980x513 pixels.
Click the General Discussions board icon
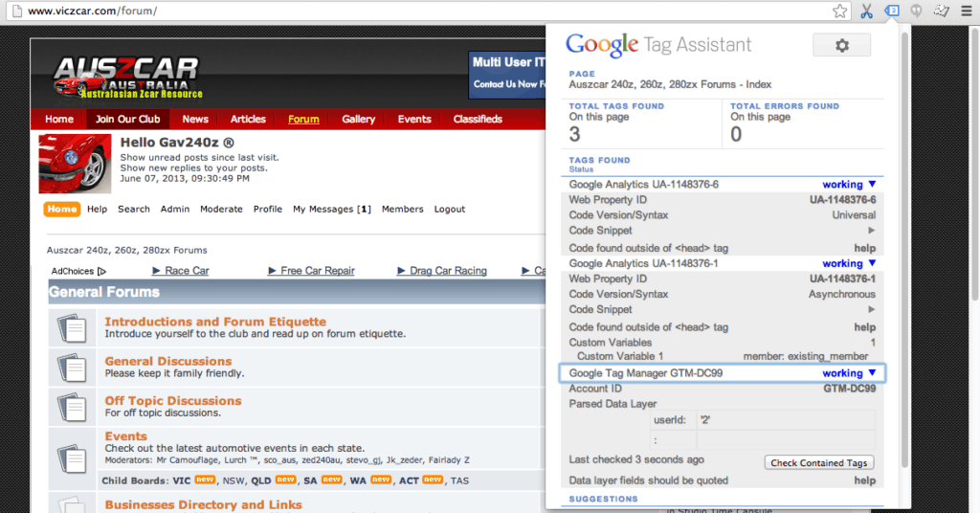pos(72,368)
